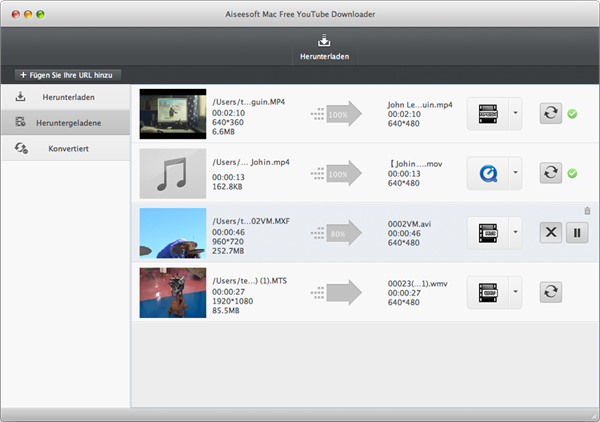
Task: Click format film icon for 00023(...1).wmv row
Action: pyautogui.click(x=488, y=293)
